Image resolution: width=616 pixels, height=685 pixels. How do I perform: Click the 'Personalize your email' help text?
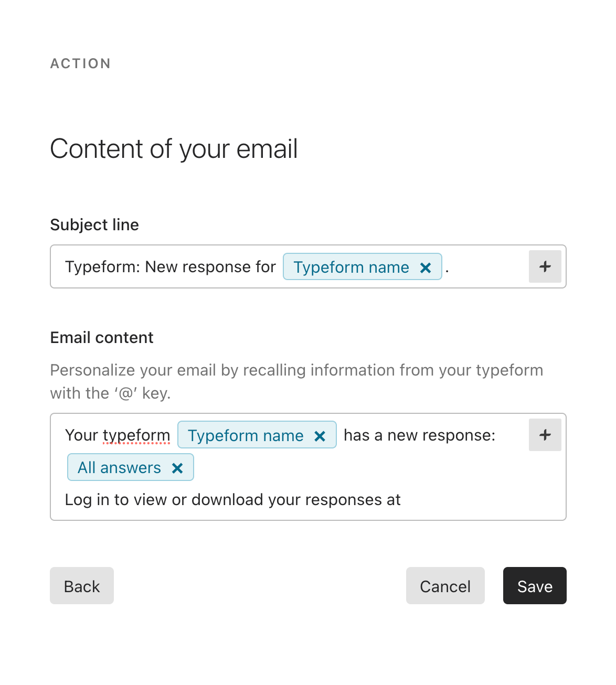[x=296, y=381]
